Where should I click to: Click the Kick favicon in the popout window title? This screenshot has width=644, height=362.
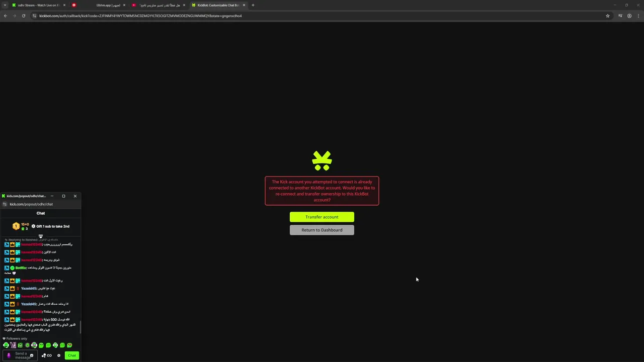4,196
